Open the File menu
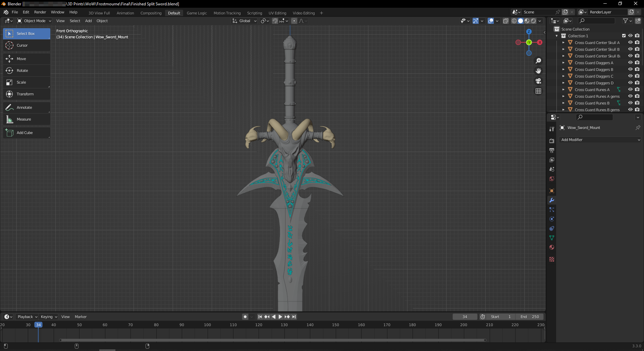Viewport: 644px width, 351px height. point(15,12)
